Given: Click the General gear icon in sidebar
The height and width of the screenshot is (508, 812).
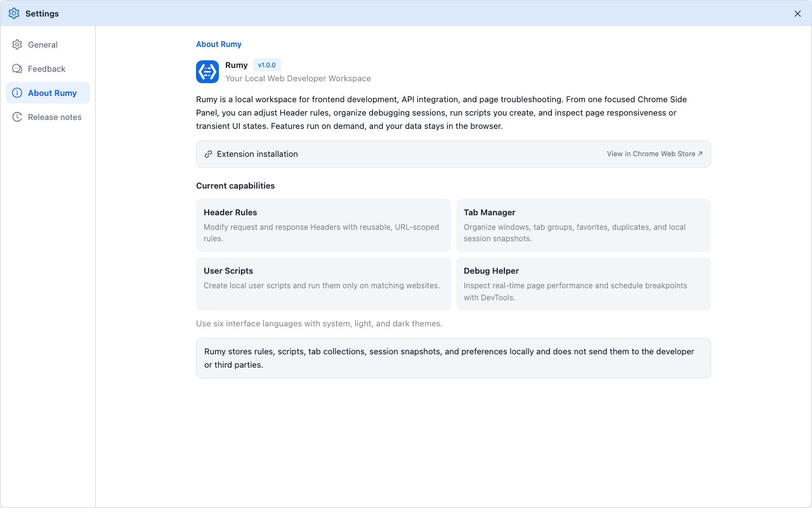Looking at the screenshot, I should coord(17,44).
